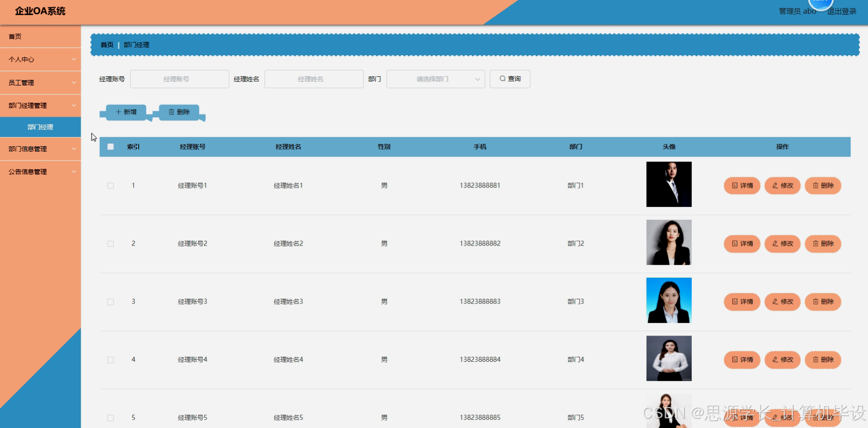Check the checkbox next to index 3
The width and height of the screenshot is (868, 428).
[x=110, y=302]
